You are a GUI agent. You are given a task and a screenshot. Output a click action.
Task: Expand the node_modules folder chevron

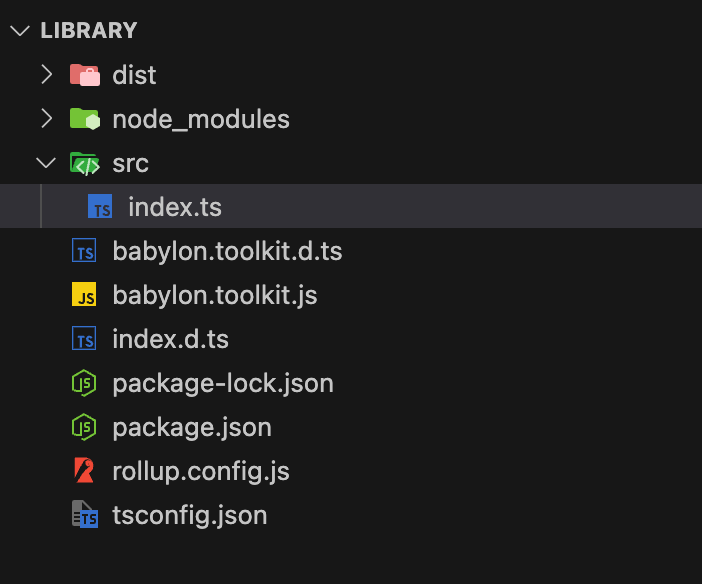pyautogui.click(x=47, y=119)
